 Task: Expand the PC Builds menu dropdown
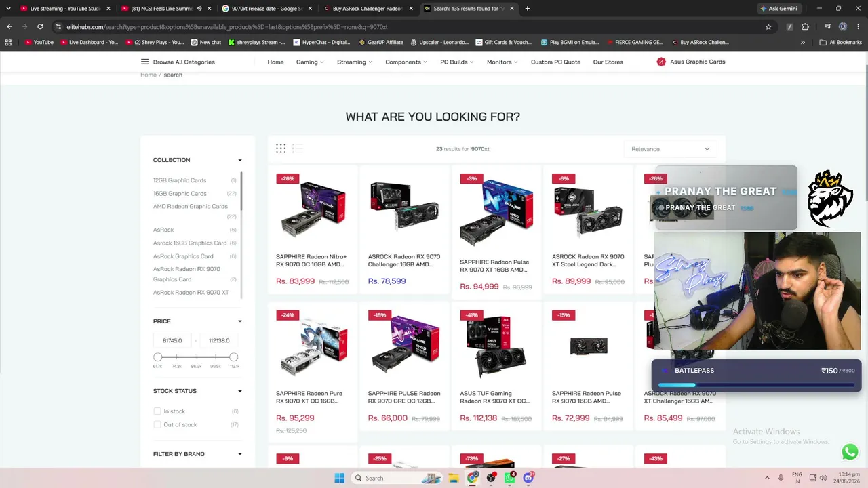pos(457,62)
